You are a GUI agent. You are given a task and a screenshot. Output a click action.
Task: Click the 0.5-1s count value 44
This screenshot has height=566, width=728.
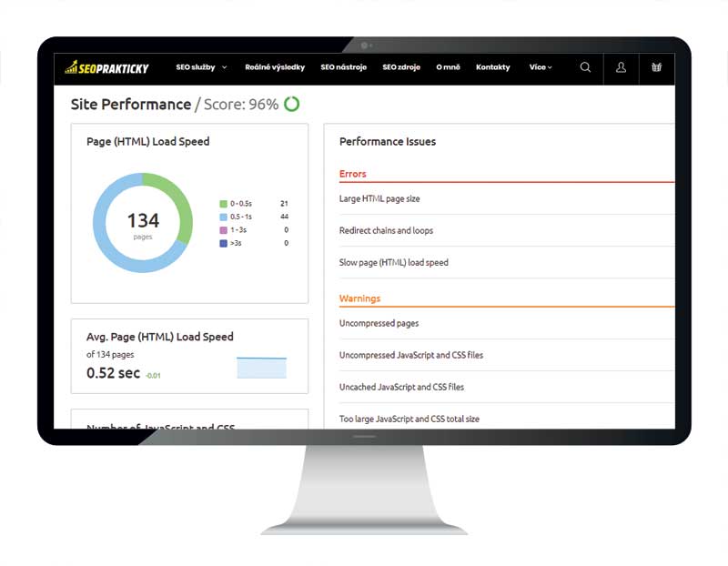284,217
